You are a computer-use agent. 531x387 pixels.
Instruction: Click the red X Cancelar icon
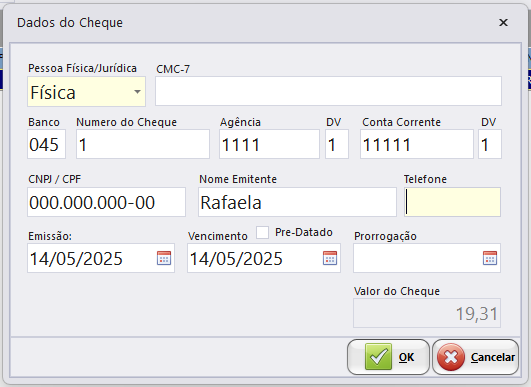(451, 357)
